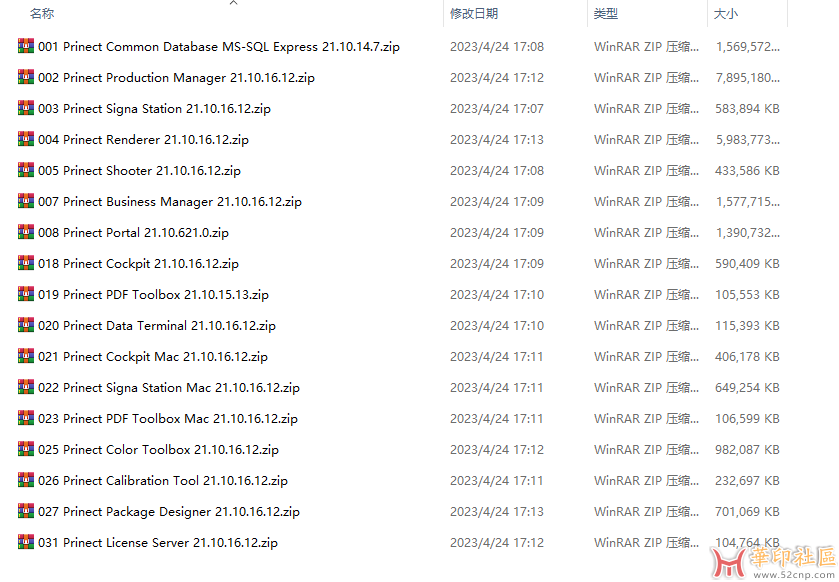Select file 004 Prinect Renderer 21.10.16.12.zip

tap(143, 140)
